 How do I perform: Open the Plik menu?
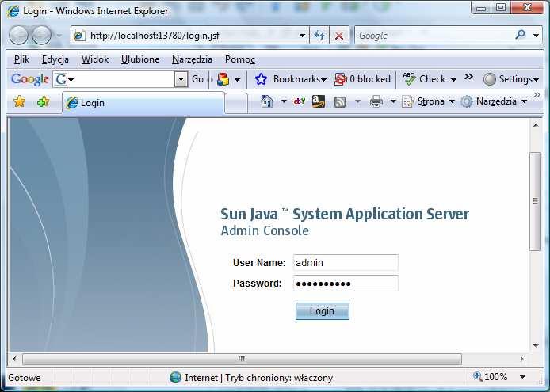coord(21,59)
